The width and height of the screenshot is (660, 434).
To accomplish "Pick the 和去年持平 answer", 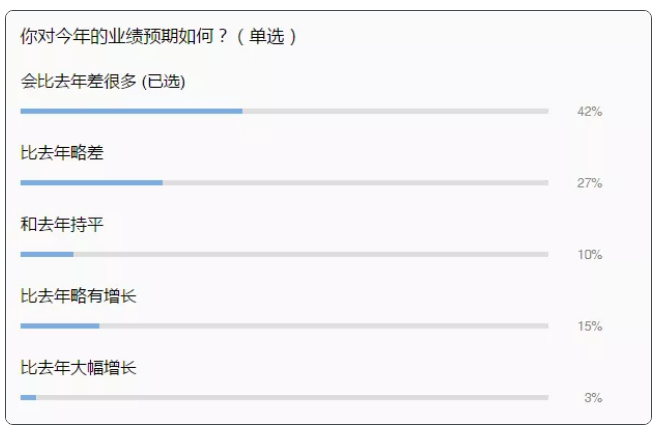I will click(62, 224).
